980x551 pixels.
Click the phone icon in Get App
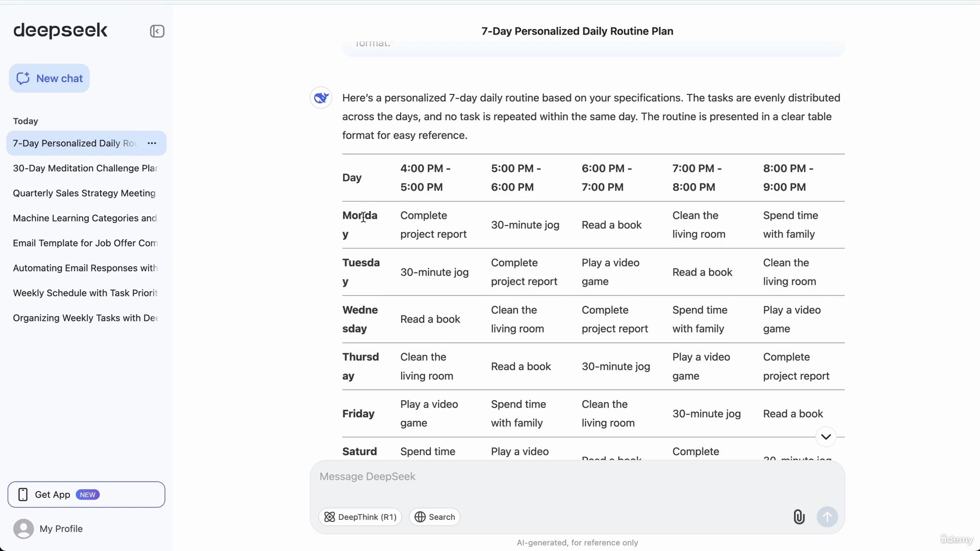pyautogui.click(x=23, y=494)
